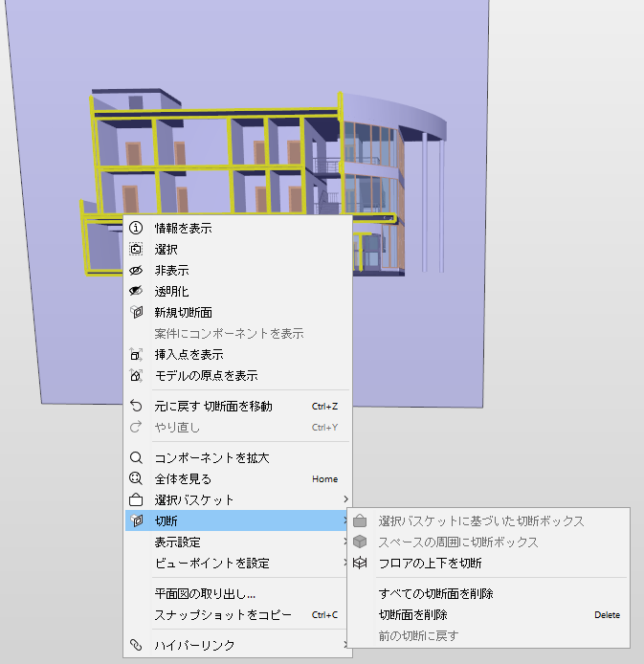Click the model origin icon beside モデルの原点を表示
Screen dimensions: 644x664
coord(136,375)
